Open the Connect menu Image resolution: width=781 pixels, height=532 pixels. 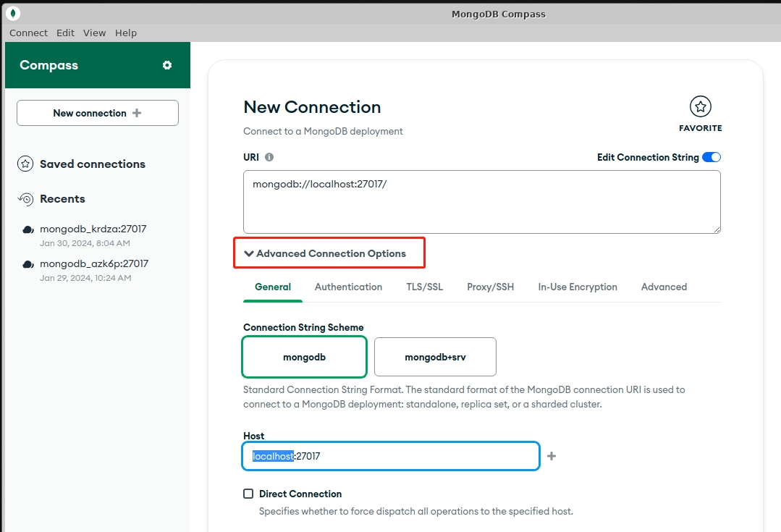coord(28,33)
